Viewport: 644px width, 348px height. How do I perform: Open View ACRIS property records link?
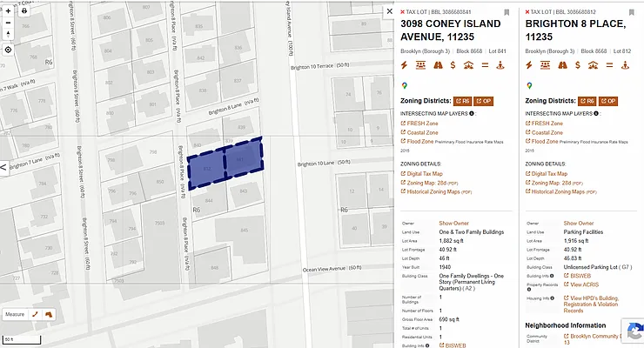(581, 284)
